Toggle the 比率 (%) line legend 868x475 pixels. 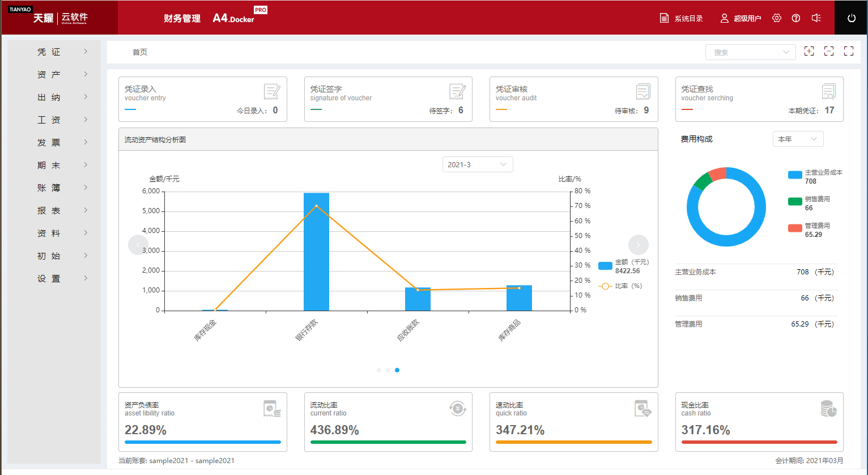pos(621,286)
